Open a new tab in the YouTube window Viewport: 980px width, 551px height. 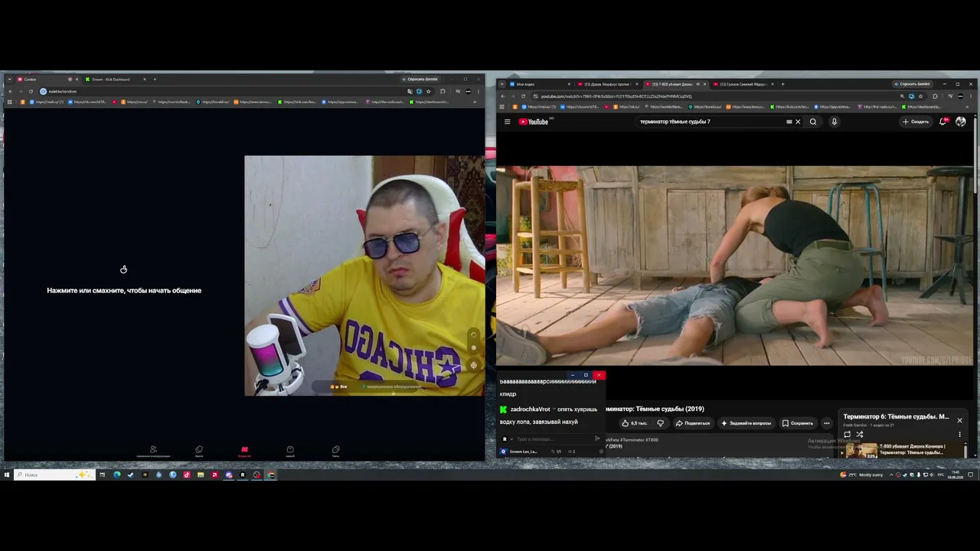pyautogui.click(x=782, y=84)
